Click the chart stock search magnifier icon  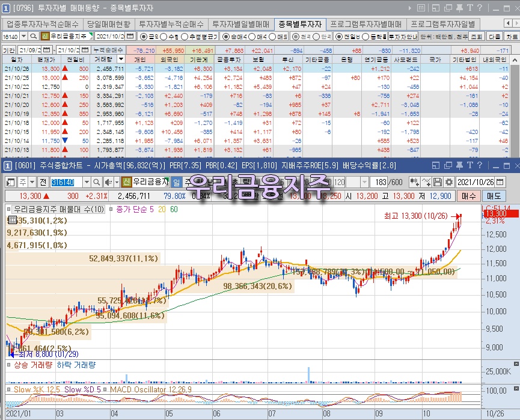(97, 182)
